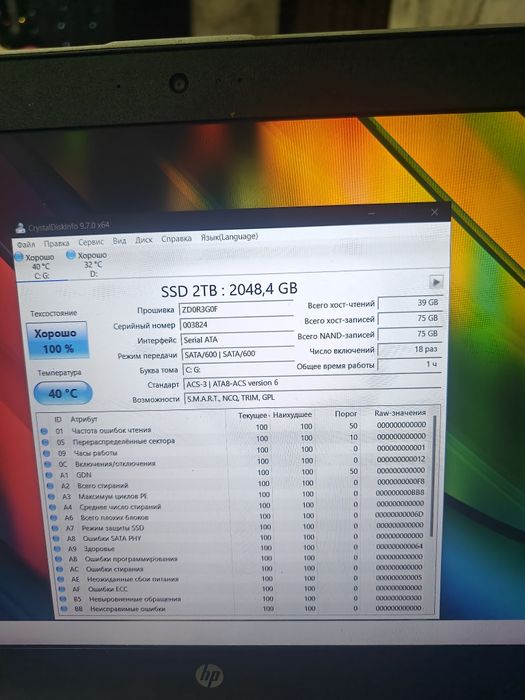Click the Общее время работы value 1 ч

tap(410, 364)
